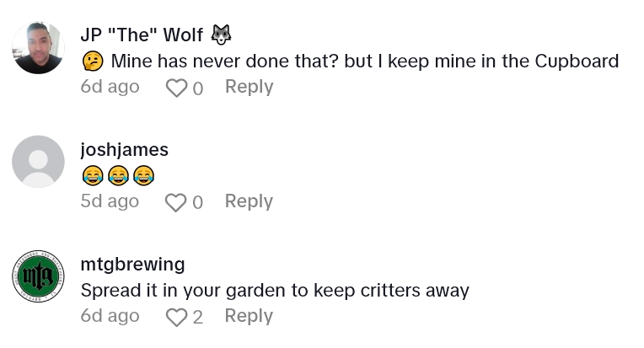644x348 pixels.
Task: Select the "Spread it in your garden" comment text
Action: tap(274, 291)
